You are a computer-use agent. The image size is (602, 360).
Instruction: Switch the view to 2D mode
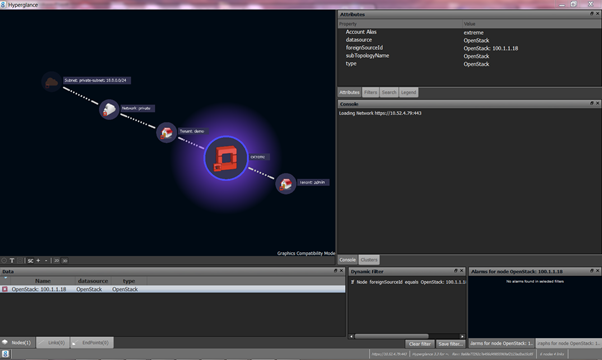[56, 261]
